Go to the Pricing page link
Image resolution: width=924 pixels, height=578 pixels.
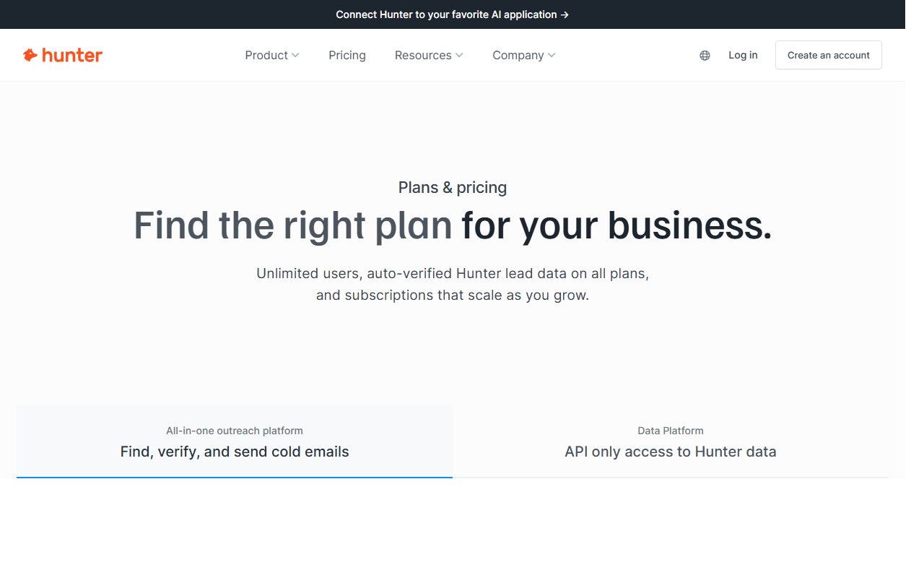347,55
